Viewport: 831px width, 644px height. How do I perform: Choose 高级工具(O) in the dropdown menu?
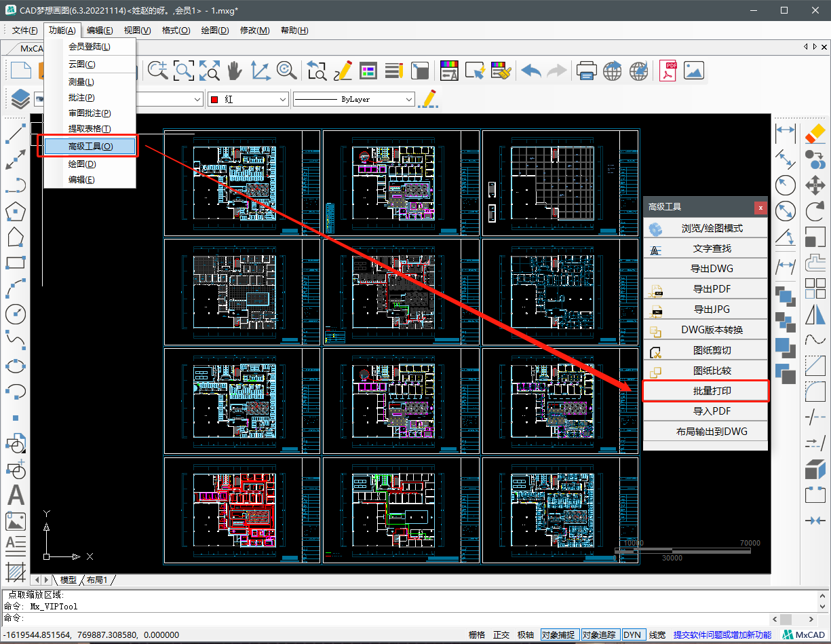point(91,147)
